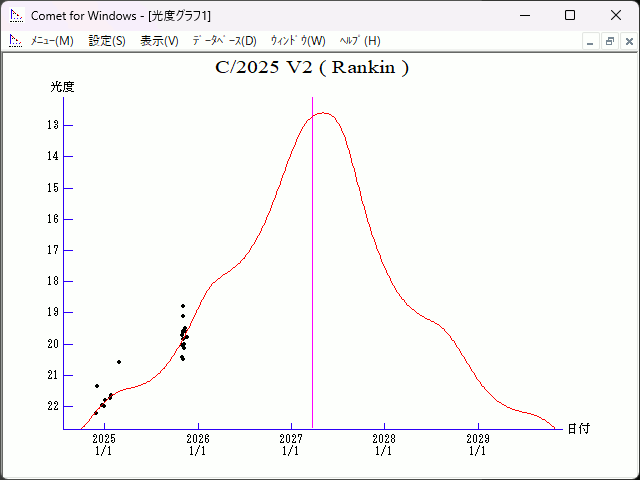Click the Comet for Windows title bar icon

tap(15, 15)
